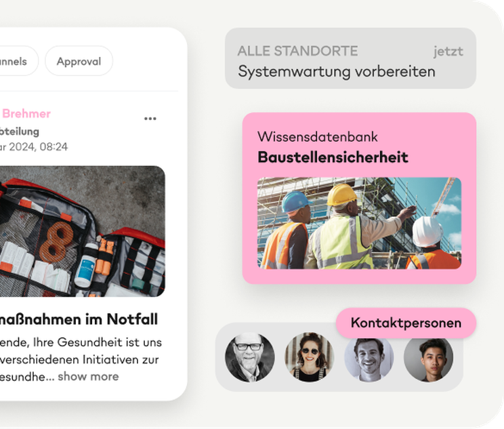
Task: Select the Approval filter chip
Action: [x=79, y=61]
